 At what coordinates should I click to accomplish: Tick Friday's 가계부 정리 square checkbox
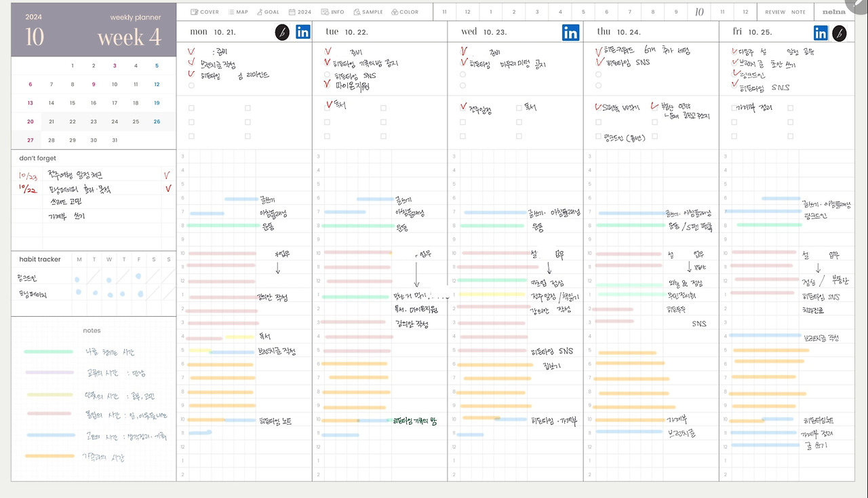coord(734,108)
